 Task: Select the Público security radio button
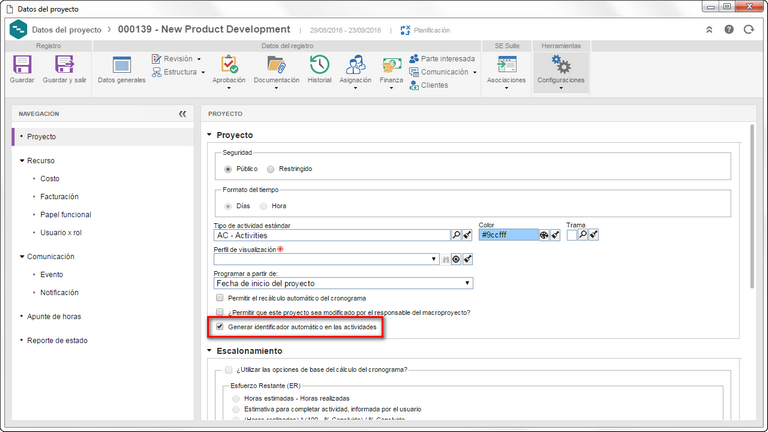coord(228,169)
